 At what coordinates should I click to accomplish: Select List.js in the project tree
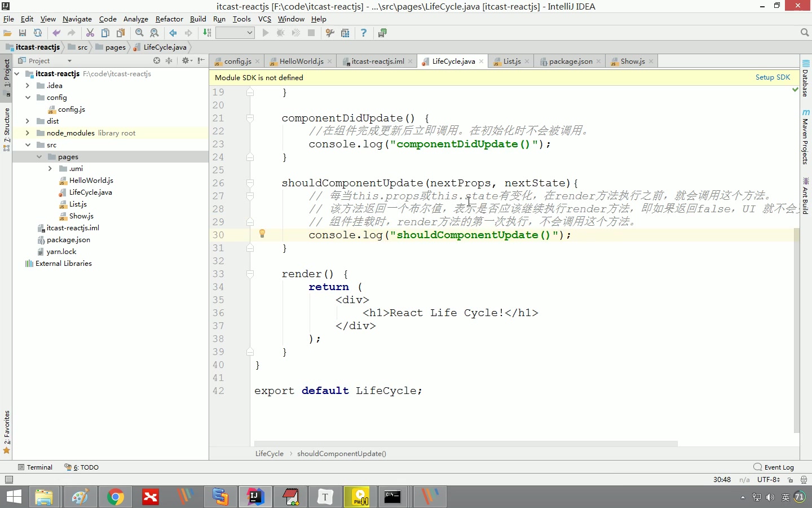[78, 204]
